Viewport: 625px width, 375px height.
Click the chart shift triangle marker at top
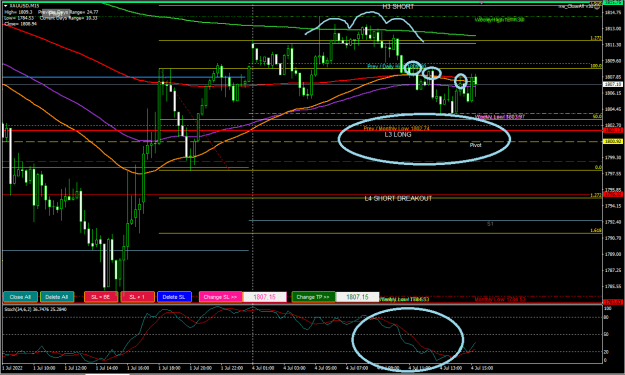[482, 3]
